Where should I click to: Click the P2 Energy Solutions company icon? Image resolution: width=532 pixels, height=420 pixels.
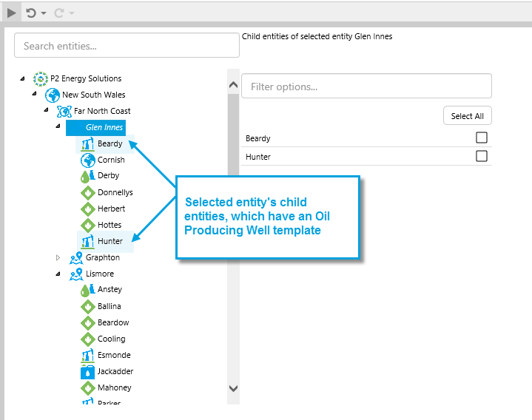(41, 79)
